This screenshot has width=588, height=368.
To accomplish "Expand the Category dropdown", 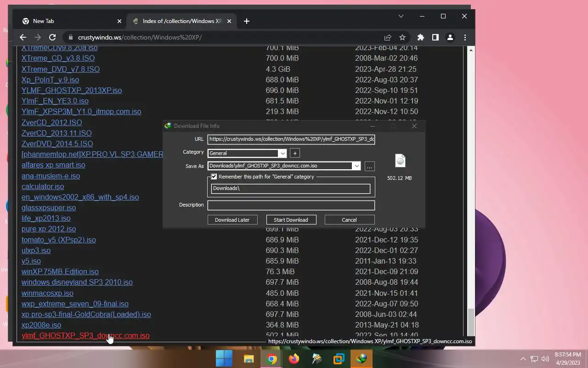I will (x=283, y=153).
